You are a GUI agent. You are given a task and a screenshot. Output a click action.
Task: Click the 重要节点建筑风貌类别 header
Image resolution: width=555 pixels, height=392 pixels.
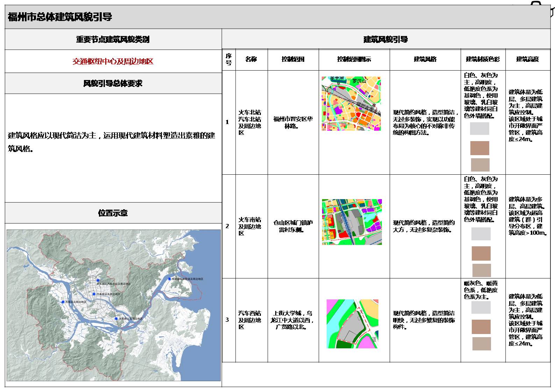(113, 39)
